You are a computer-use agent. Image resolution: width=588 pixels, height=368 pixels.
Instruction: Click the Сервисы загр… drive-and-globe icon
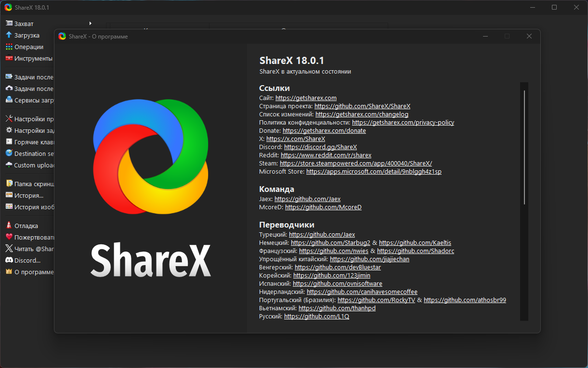tap(9, 100)
